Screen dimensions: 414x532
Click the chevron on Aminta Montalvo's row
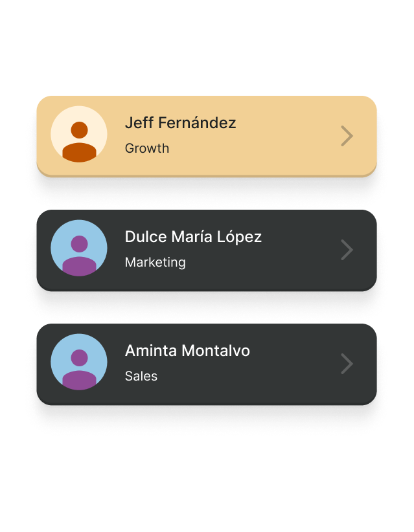[347, 364]
